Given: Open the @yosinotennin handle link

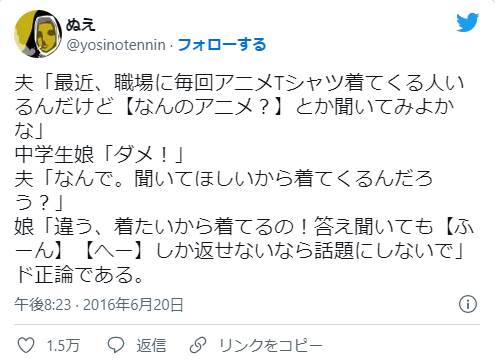Looking at the screenshot, I should point(116,45).
